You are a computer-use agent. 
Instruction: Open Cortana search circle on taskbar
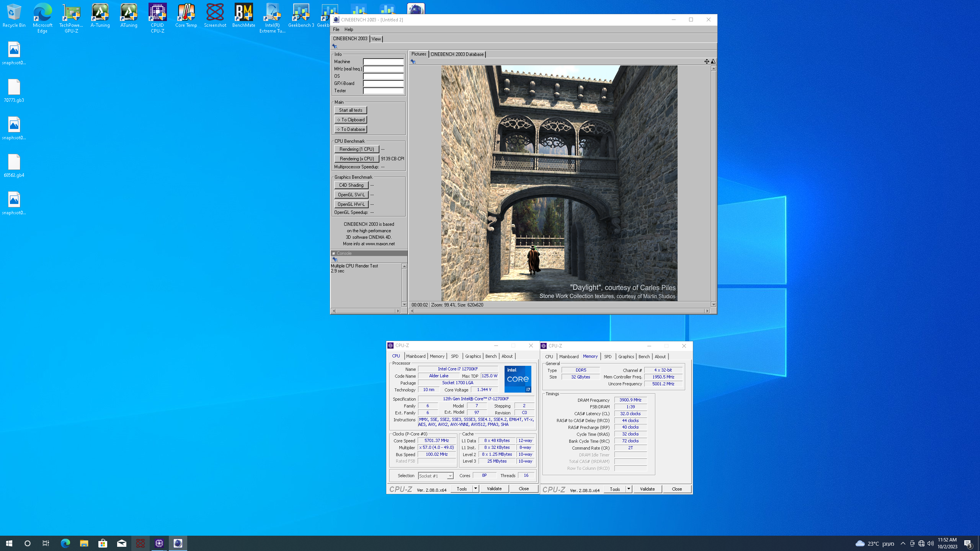tap(28, 543)
